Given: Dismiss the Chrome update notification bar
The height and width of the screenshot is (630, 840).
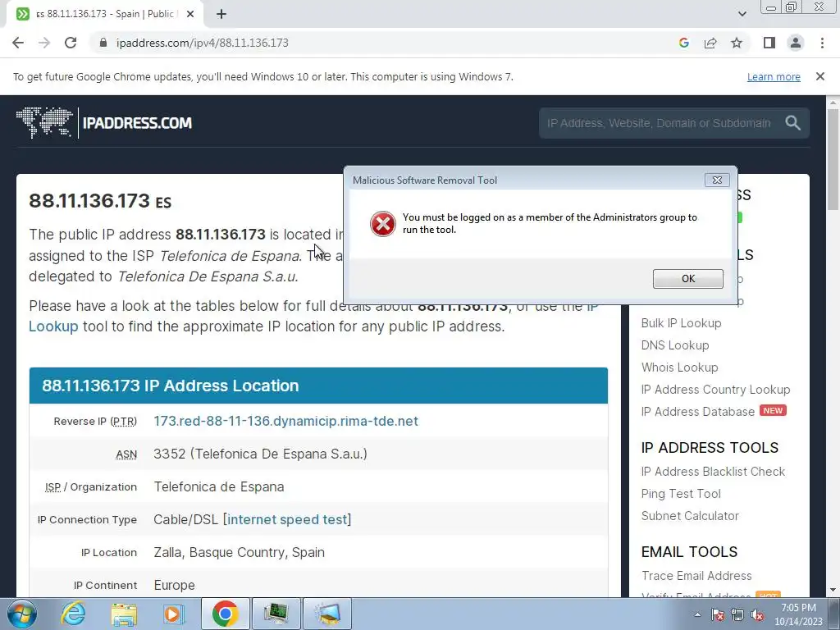Looking at the screenshot, I should tap(819, 76).
